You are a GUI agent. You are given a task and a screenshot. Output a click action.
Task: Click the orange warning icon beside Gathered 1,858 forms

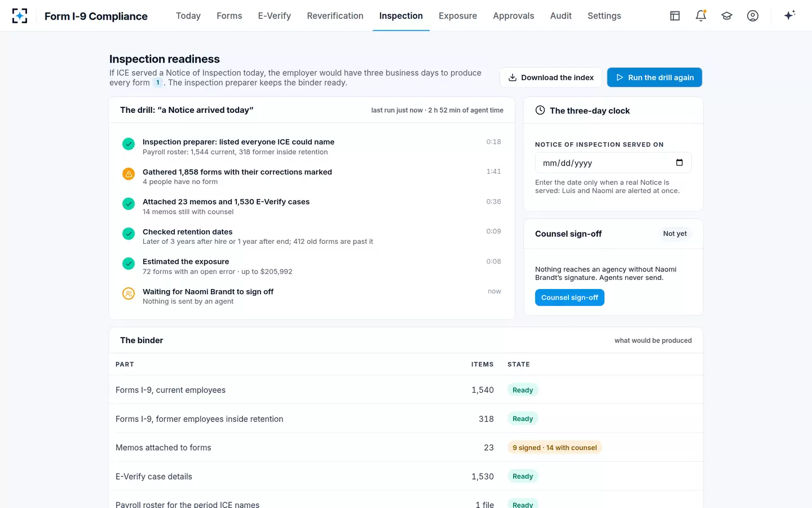click(129, 174)
